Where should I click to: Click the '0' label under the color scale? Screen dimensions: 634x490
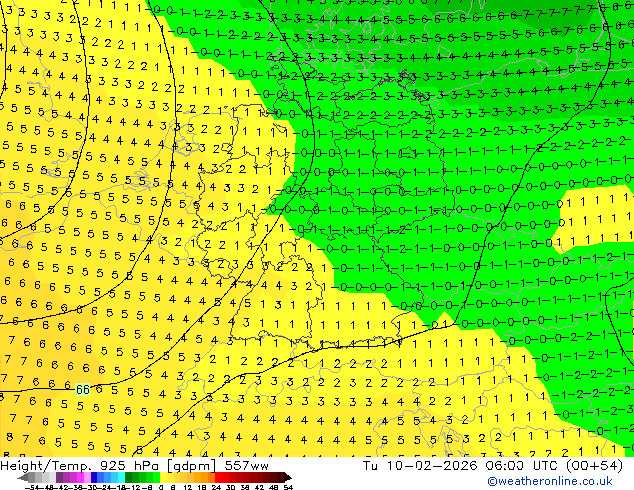[161, 487]
